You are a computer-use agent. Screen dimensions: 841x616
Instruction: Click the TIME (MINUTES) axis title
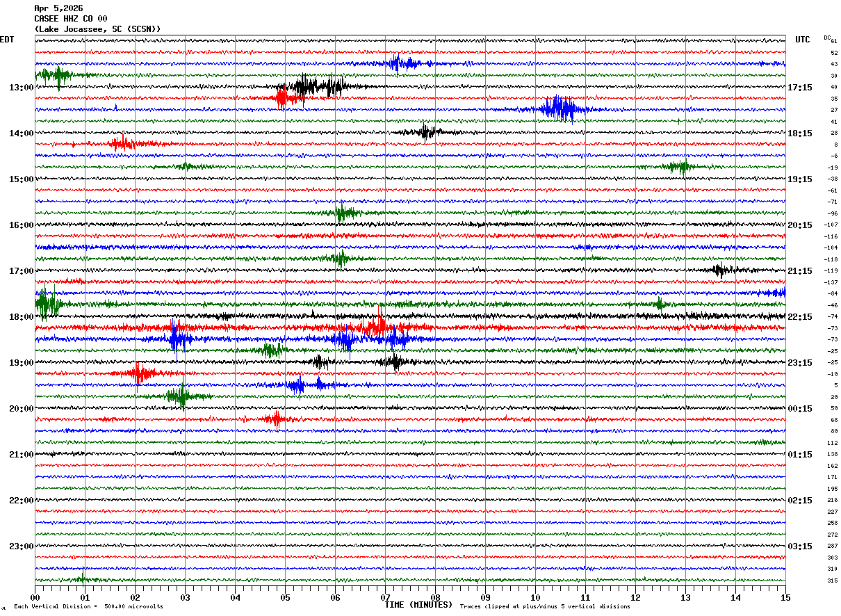click(418, 605)
